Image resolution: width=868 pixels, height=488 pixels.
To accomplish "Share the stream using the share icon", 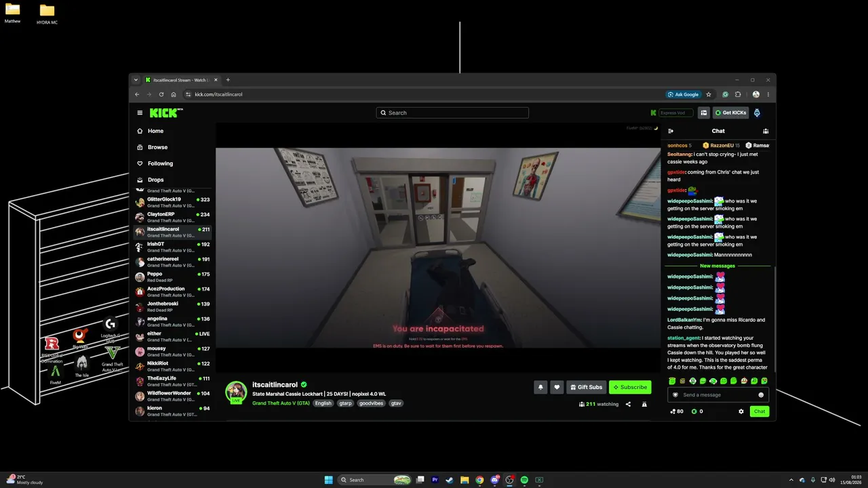I will 628,404.
